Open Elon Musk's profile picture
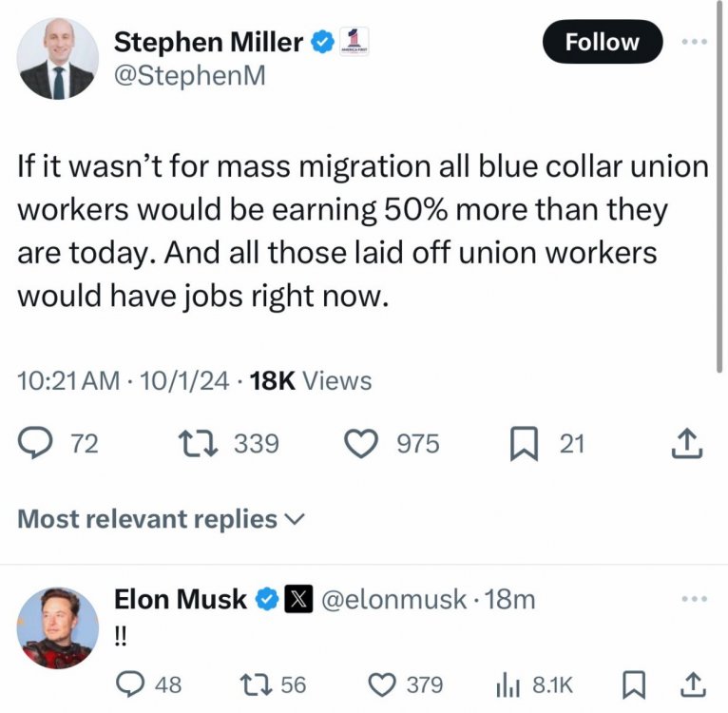Image resolution: width=728 pixels, height=713 pixels. click(57, 627)
